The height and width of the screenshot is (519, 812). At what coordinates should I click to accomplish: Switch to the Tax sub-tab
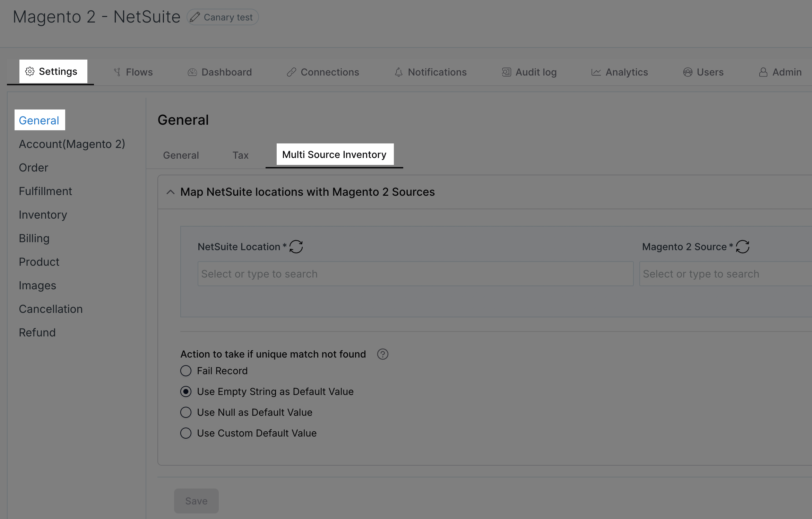(241, 155)
